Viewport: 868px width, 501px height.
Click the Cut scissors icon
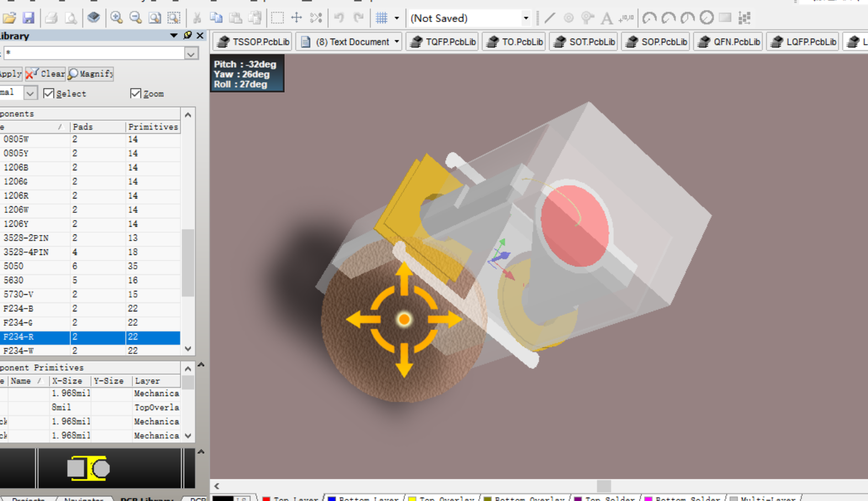[197, 18]
